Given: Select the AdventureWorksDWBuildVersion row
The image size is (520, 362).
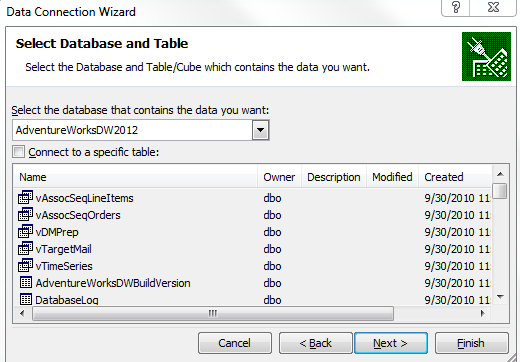Looking at the screenshot, I should point(253,283).
